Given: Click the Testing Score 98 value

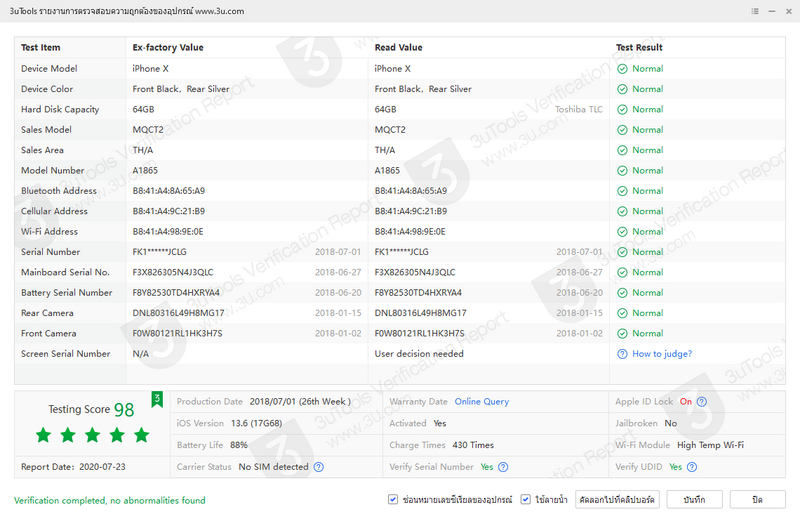Looking at the screenshot, I should (x=124, y=410).
